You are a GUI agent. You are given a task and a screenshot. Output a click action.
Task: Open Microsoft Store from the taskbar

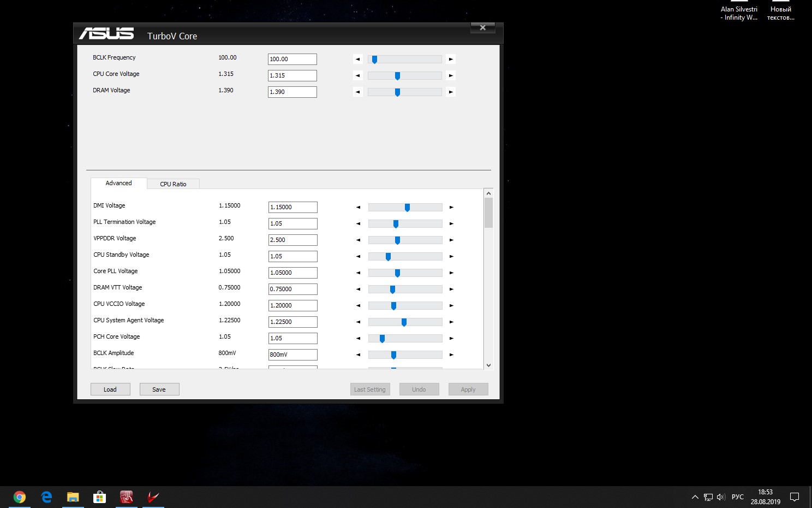99,497
